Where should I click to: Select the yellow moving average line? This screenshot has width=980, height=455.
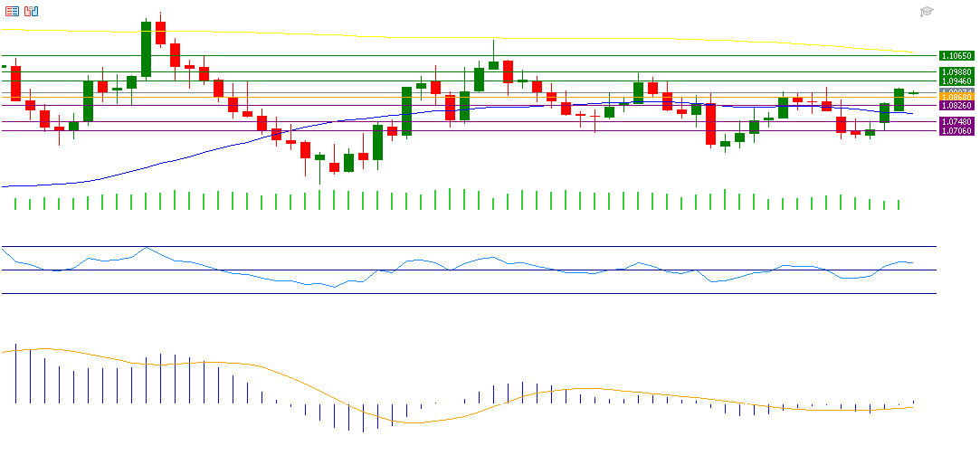pos(588,38)
